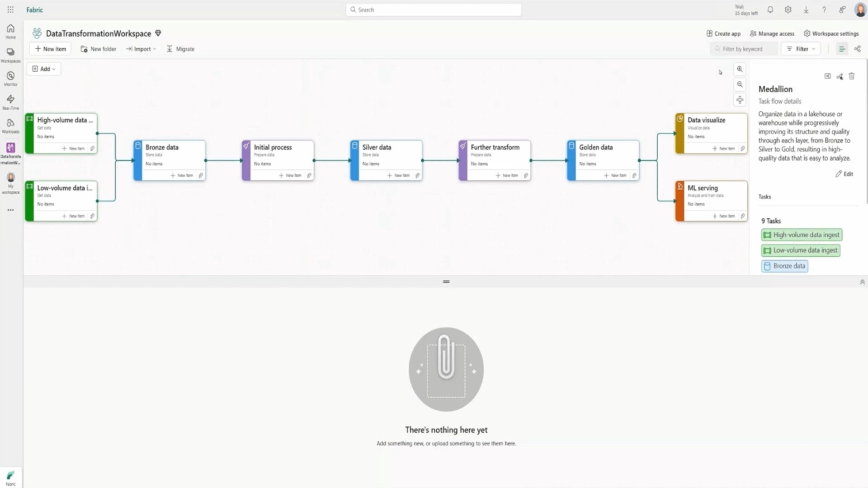Click New folder in the toolbar

point(98,49)
